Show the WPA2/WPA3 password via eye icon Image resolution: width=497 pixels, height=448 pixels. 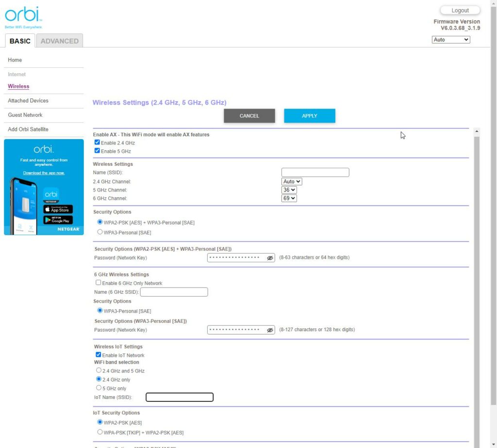(270, 258)
